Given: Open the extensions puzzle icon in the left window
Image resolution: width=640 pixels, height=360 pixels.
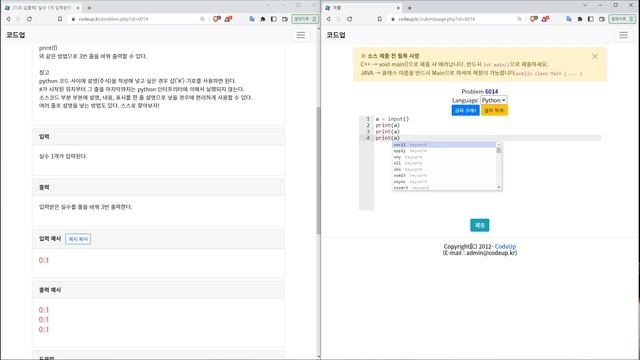Looking at the screenshot, I should tap(263, 19).
